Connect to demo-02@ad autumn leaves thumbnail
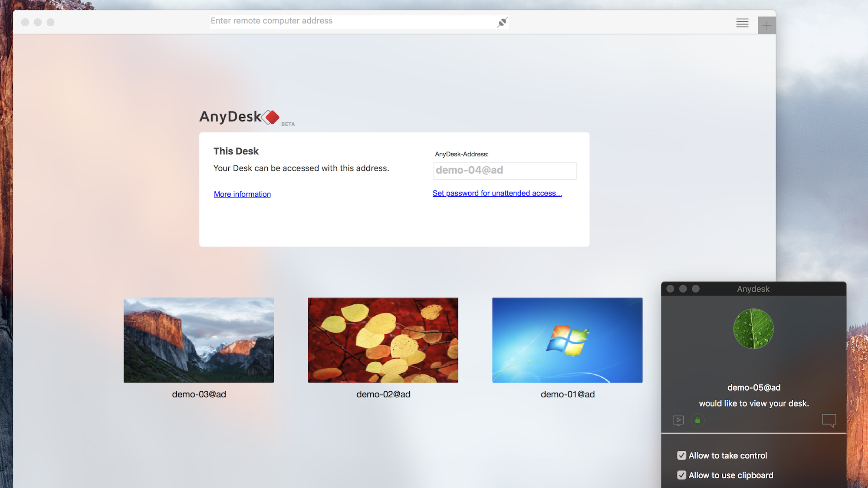868x488 pixels. (x=383, y=340)
